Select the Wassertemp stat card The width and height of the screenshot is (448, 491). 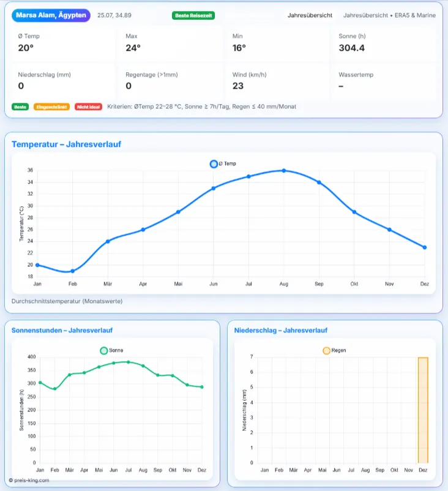384,81
